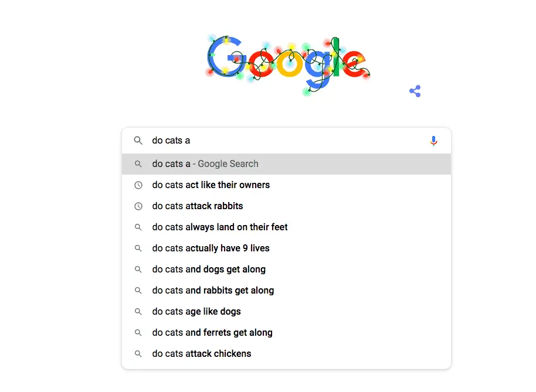Choose 'do cats and ferrets get along'
The width and height of the screenshot is (536, 392).
pyautogui.click(x=286, y=333)
